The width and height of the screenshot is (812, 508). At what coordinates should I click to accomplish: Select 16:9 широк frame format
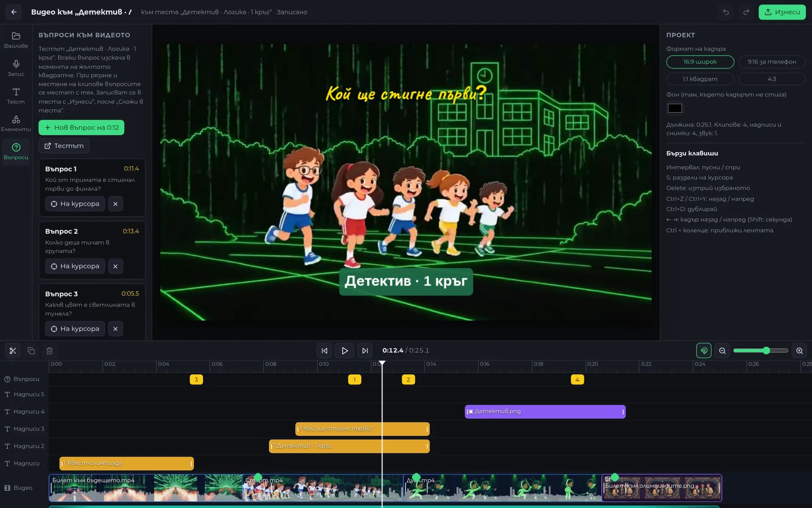(700, 62)
